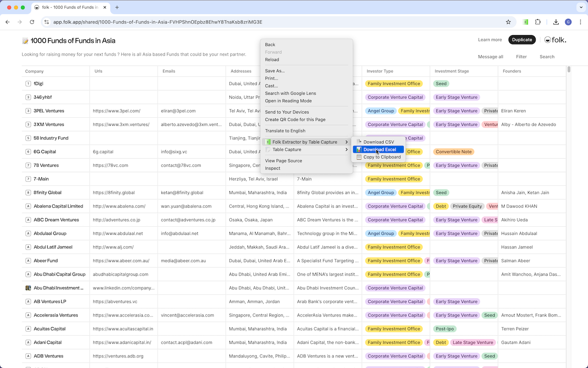Reload the page using the toolbar icon

point(32,22)
